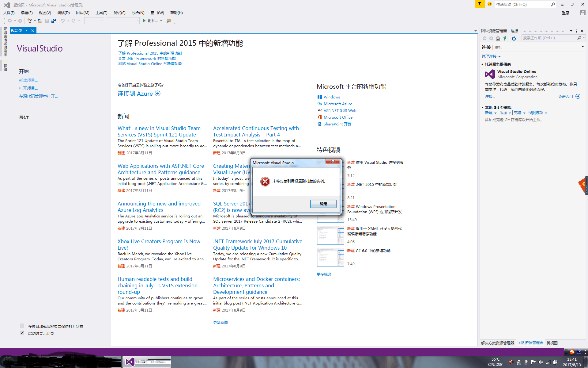Click the Find in Files toolbar icon
This screenshot has height=368, width=588.
(169, 21)
